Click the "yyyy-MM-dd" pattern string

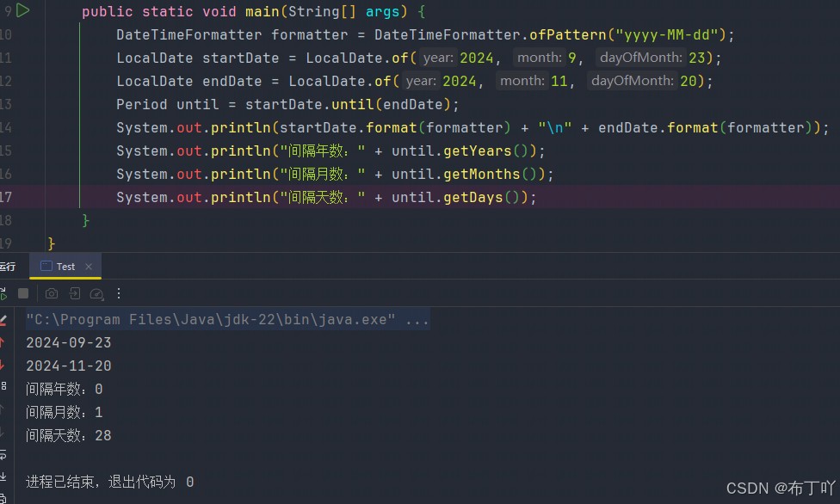click(666, 34)
